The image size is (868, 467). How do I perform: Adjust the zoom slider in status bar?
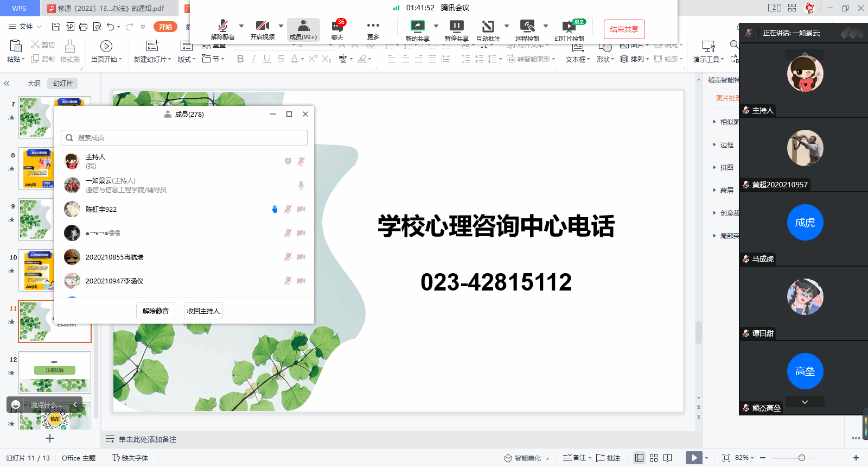pyautogui.click(x=801, y=458)
